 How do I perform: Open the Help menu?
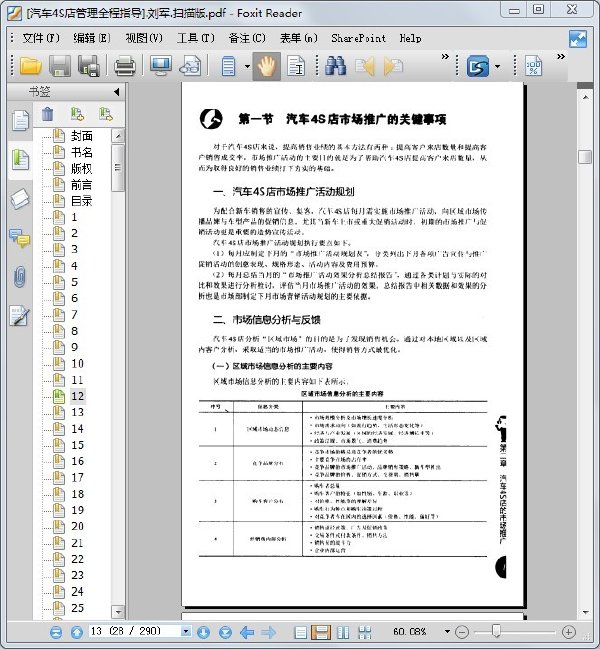(410, 38)
